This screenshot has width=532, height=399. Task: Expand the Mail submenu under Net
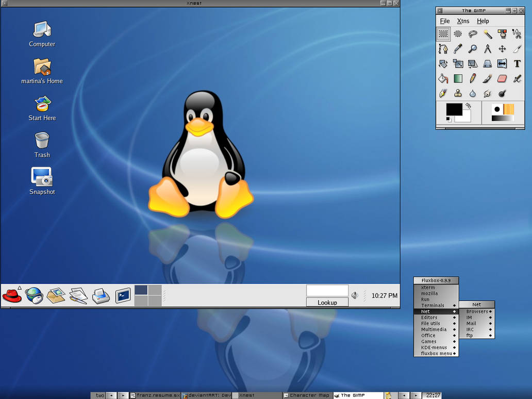(477, 323)
